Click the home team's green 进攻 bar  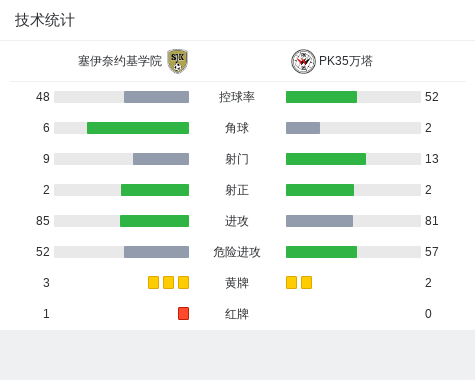coord(154,221)
